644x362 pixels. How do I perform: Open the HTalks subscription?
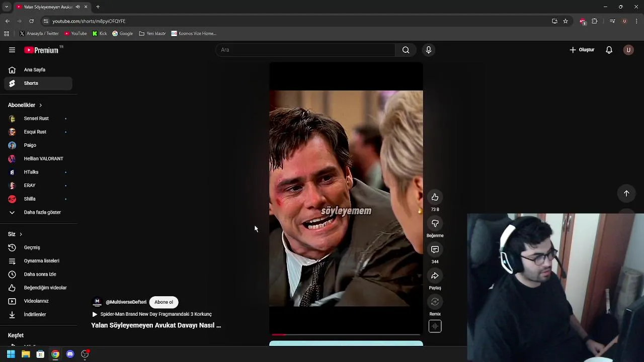pos(38,172)
